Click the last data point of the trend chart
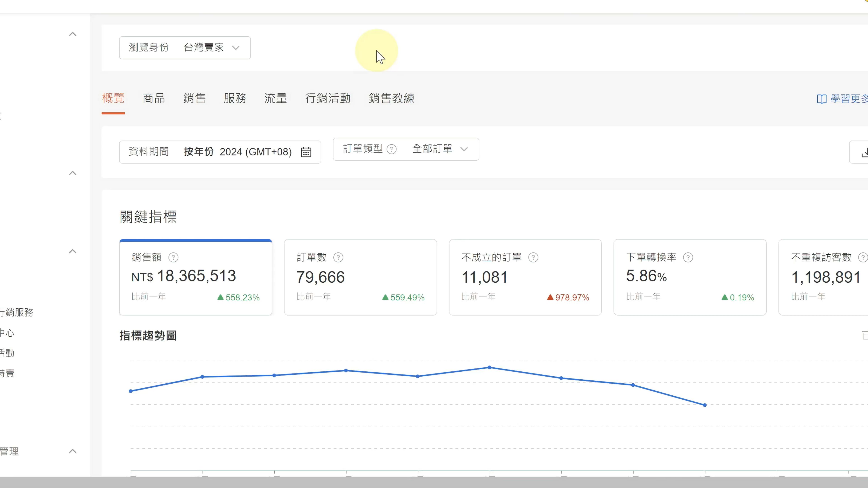The image size is (868, 488). [x=705, y=405]
